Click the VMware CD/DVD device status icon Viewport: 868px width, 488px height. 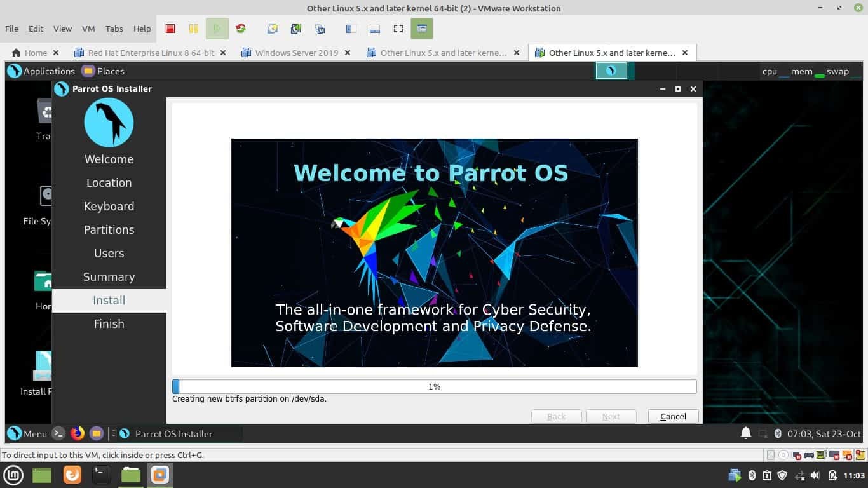(x=783, y=455)
